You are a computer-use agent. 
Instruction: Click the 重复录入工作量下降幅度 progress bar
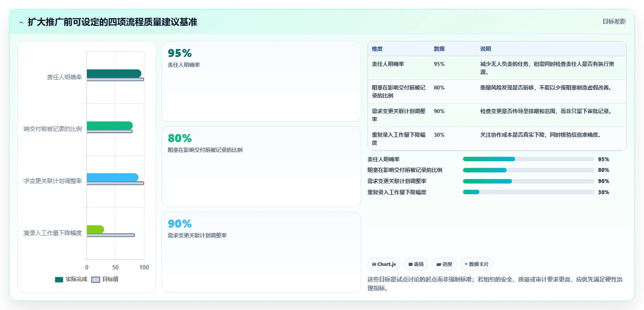coord(528,192)
